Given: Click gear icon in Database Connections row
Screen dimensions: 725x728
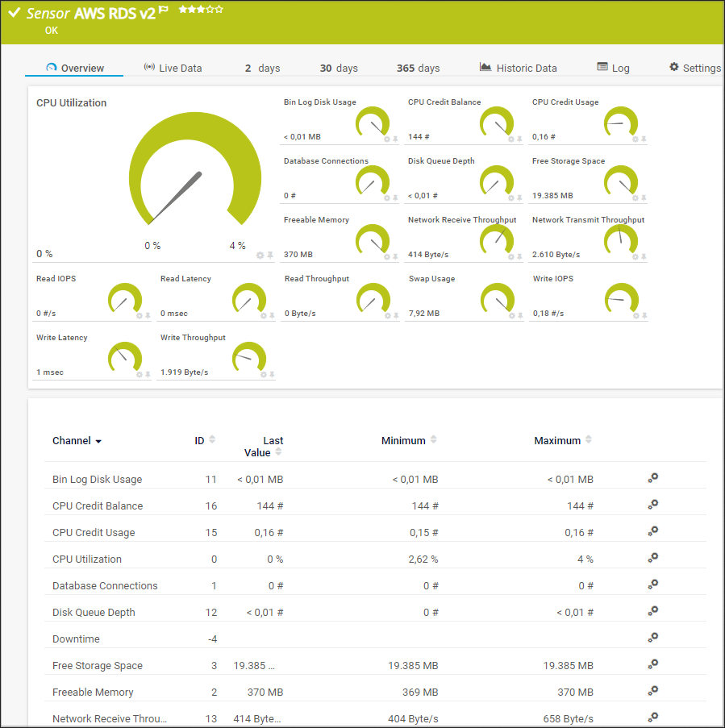Looking at the screenshot, I should [x=653, y=584].
